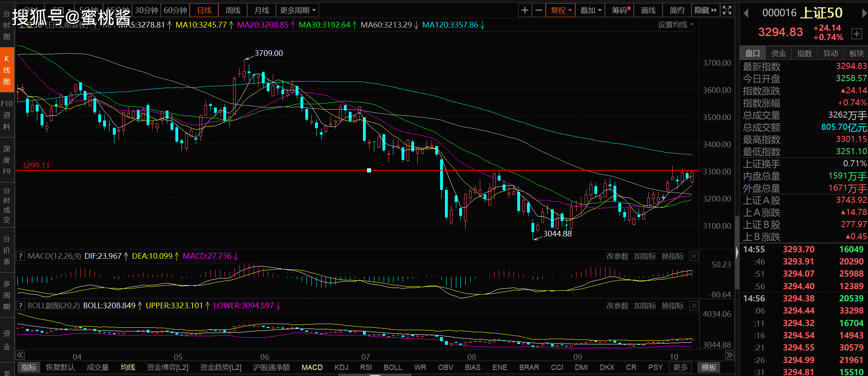
Task: Go to previous stock arrow
Action: coord(746,13)
